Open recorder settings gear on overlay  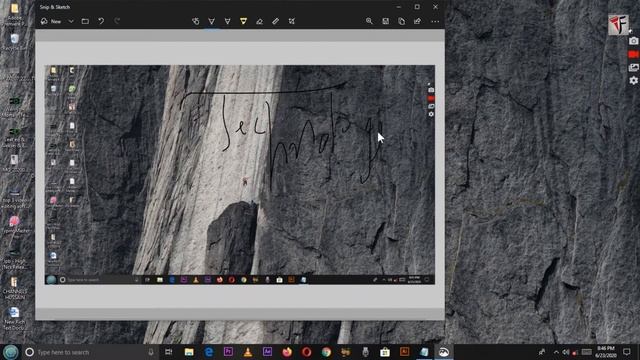(633, 80)
